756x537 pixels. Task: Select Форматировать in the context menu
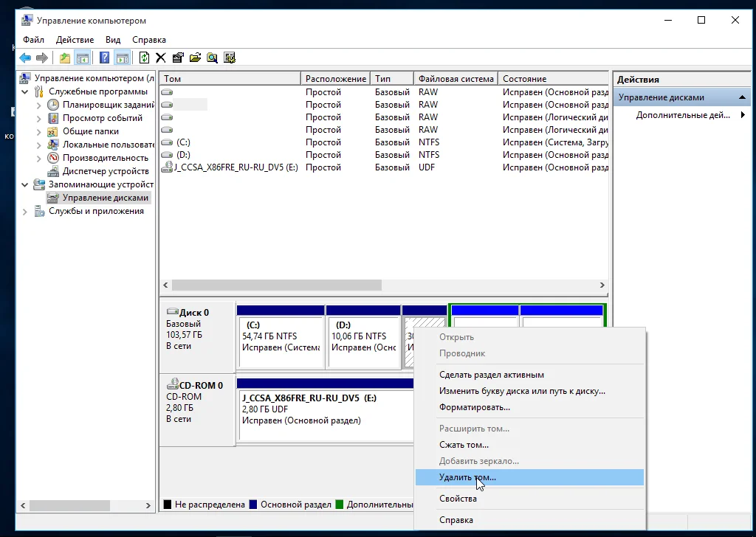474,407
